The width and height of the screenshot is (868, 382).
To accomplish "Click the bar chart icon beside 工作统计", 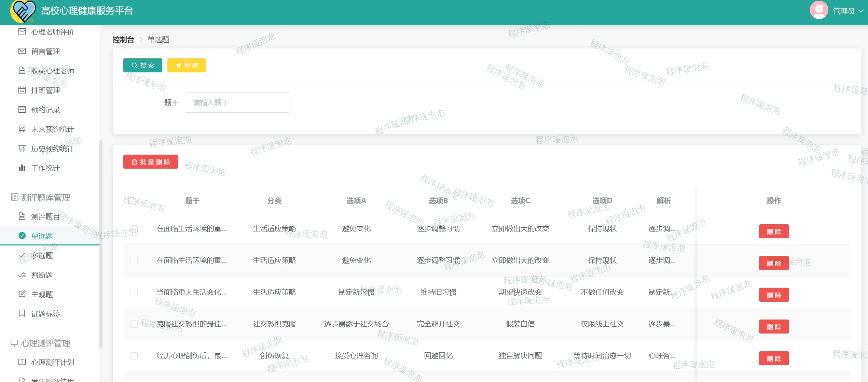I will 22,168.
